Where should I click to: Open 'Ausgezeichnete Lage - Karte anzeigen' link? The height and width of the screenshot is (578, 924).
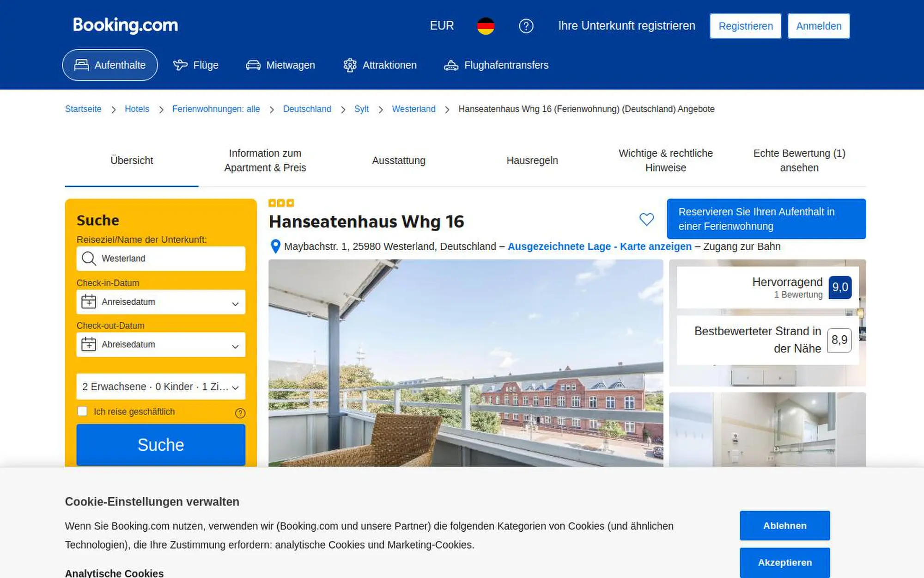[x=600, y=246]
